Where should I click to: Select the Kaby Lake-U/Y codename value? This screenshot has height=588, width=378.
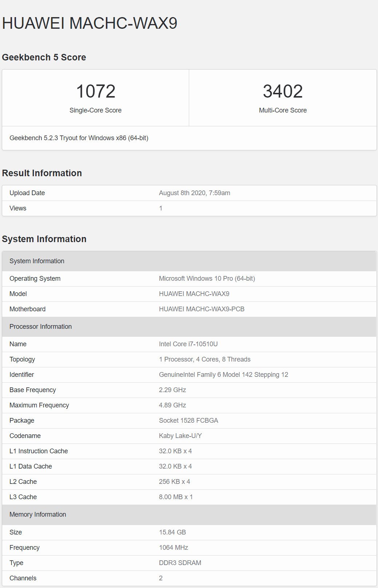point(180,436)
